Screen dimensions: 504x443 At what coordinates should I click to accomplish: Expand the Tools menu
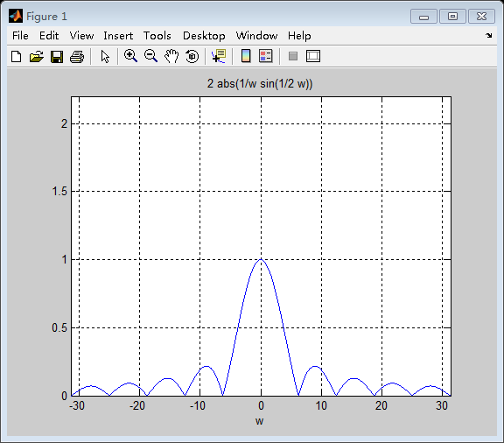157,36
